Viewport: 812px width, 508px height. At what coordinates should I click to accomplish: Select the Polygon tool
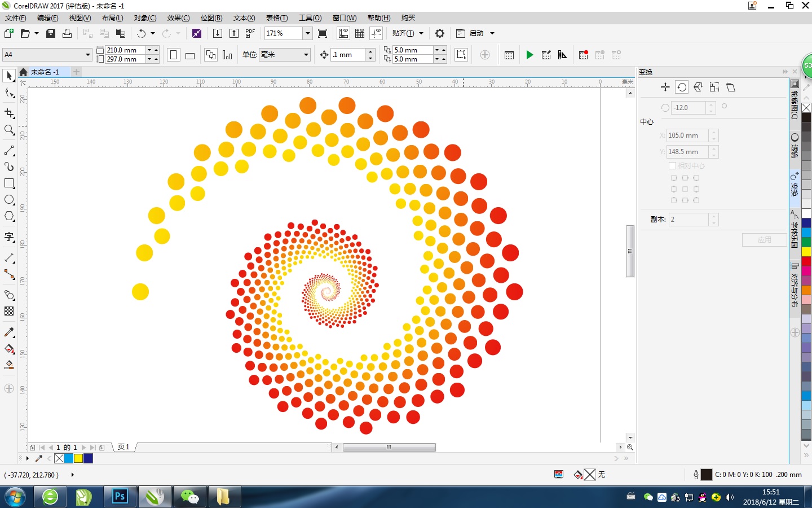point(9,216)
